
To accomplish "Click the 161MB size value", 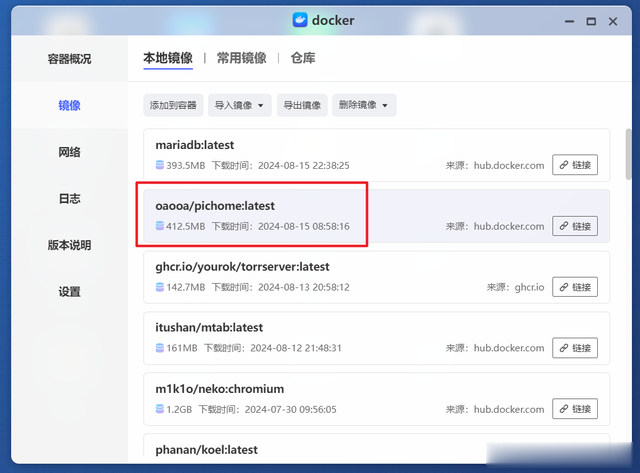I will pyautogui.click(x=182, y=348).
